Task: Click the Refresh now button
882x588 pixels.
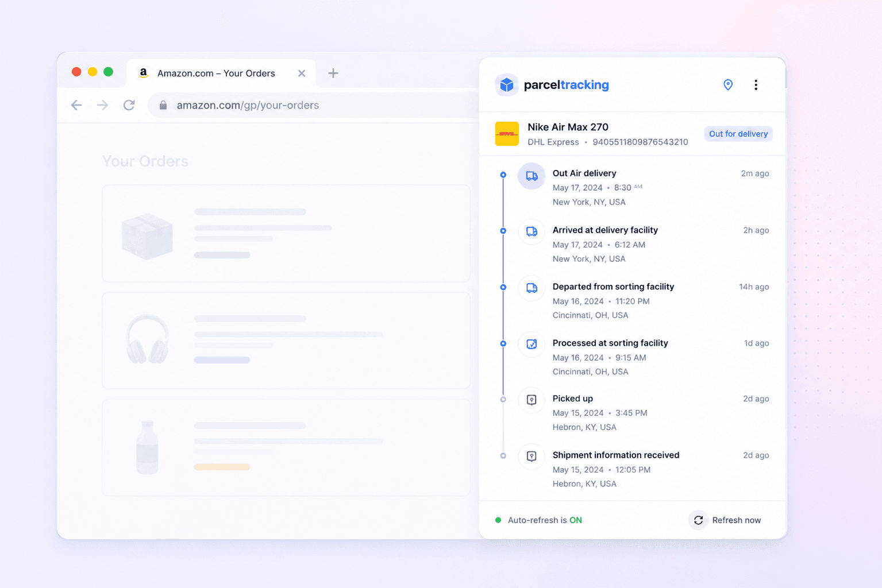Action: coord(726,520)
